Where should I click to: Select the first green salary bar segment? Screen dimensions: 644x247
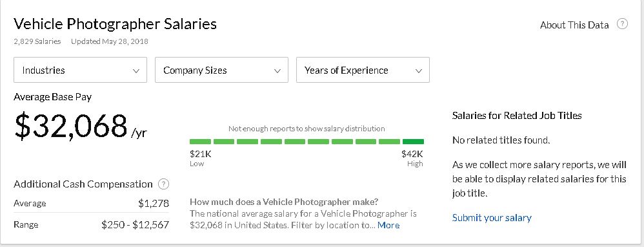click(201, 142)
